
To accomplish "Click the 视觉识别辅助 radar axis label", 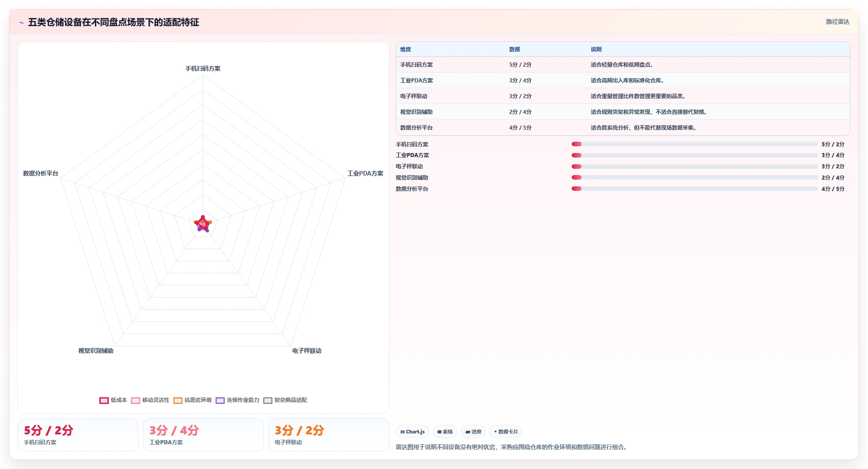I will 96,351.
